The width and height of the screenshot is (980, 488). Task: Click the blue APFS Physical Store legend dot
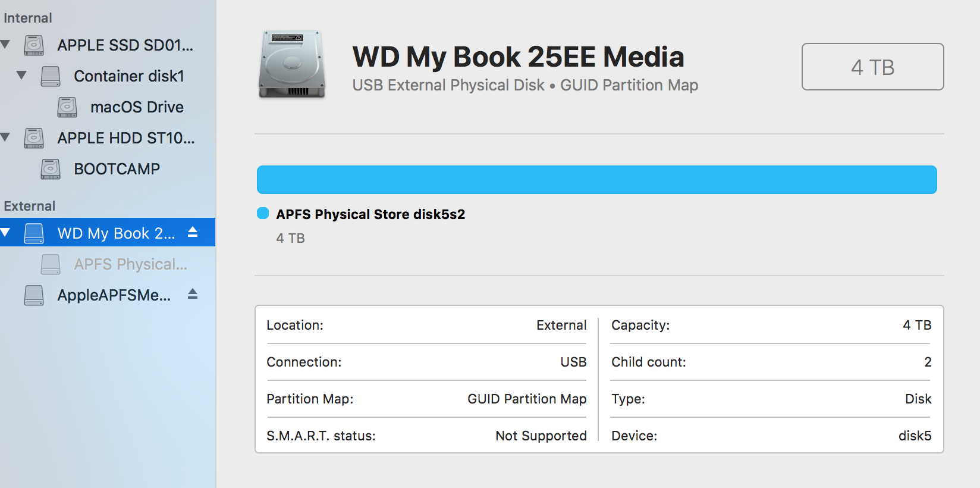[263, 214]
